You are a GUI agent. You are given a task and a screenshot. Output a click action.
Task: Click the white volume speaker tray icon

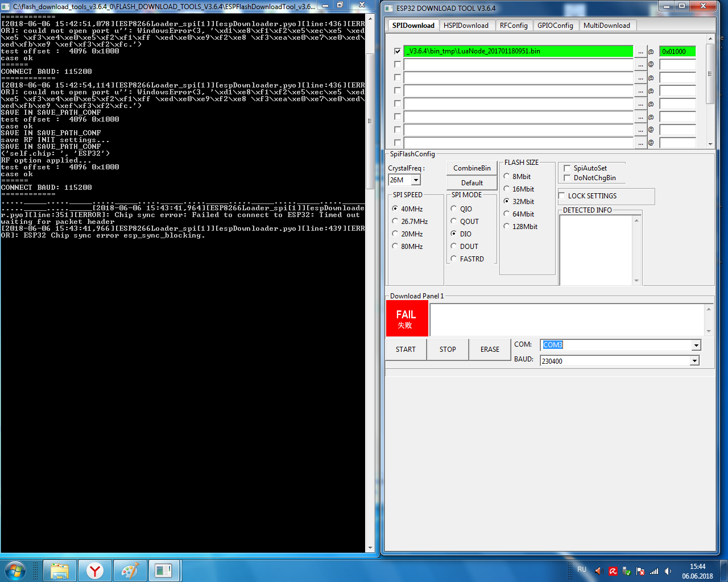click(x=668, y=571)
